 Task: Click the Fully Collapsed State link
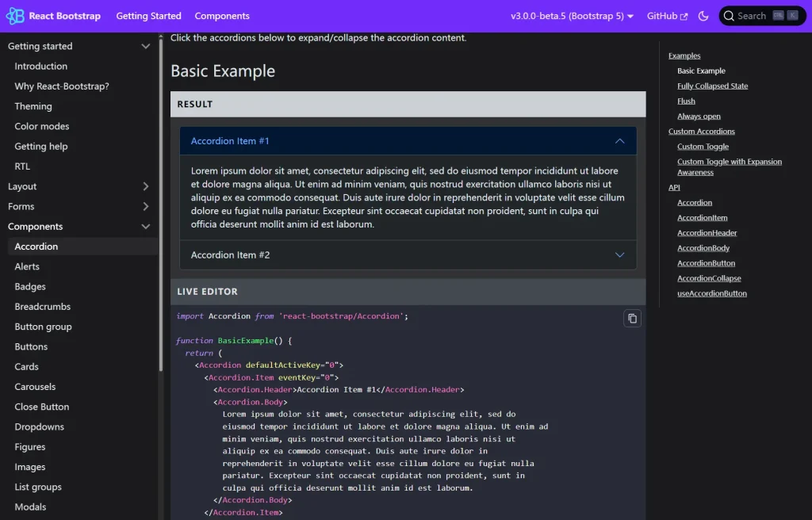[x=712, y=86]
